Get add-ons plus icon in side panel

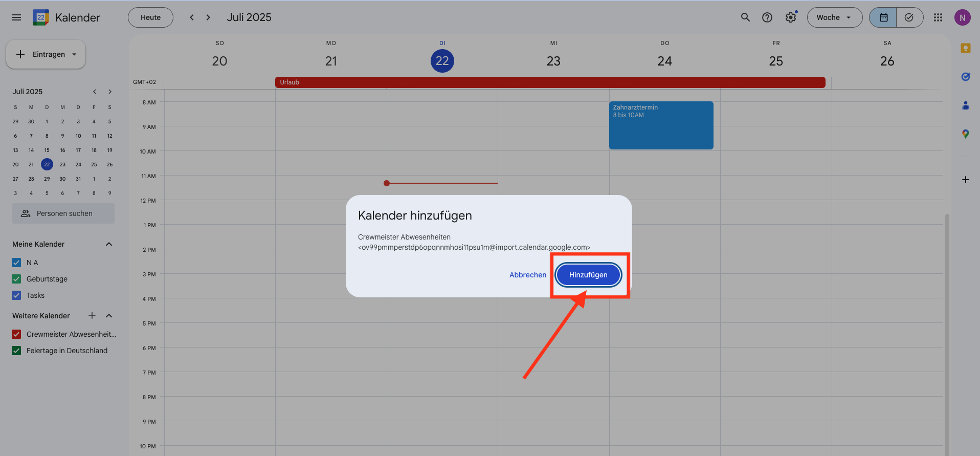tap(966, 180)
